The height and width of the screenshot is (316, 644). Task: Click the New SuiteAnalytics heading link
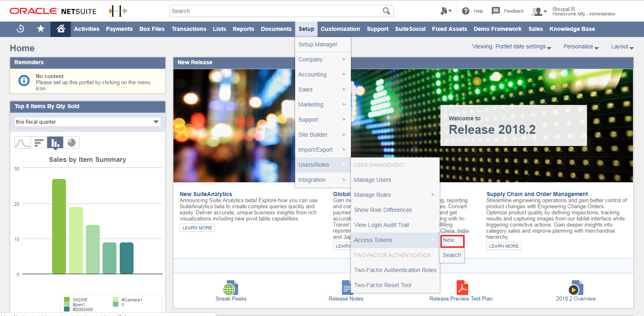point(206,194)
